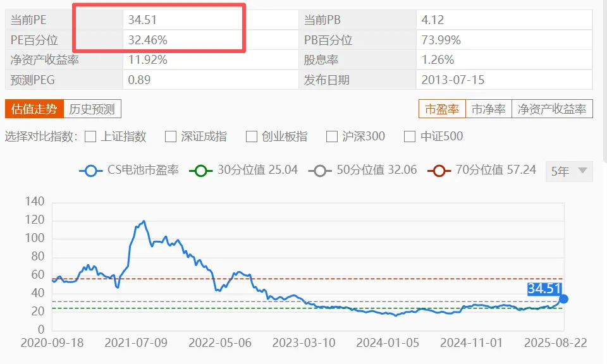This screenshot has width=607, height=364.
Task: Check the 中证500 comparison checkbox
Action: (410, 136)
